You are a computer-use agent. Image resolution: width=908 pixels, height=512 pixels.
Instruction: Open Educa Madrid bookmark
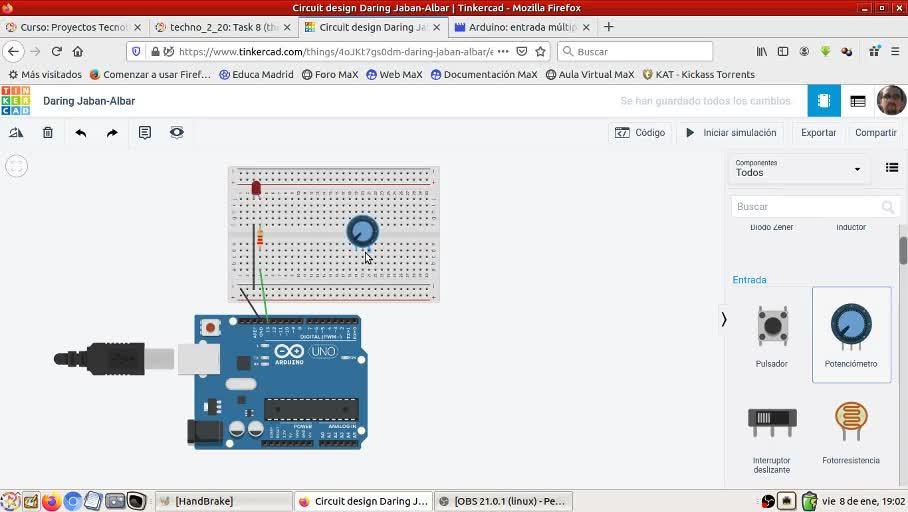point(256,74)
